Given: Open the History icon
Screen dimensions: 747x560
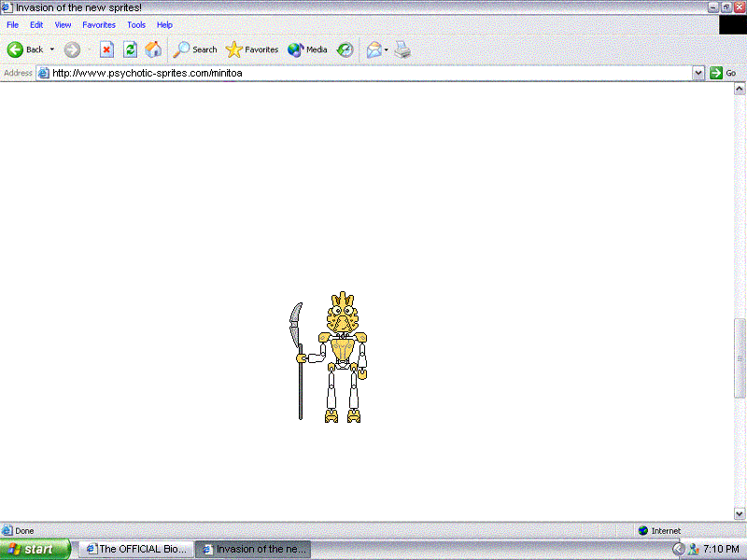Looking at the screenshot, I should coord(345,49).
